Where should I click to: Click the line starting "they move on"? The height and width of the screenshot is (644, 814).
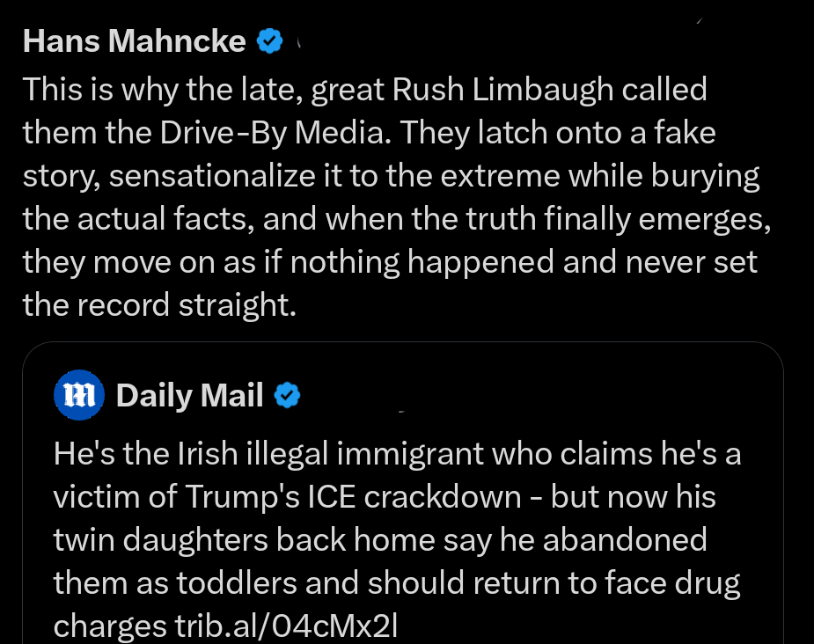[x=390, y=261]
